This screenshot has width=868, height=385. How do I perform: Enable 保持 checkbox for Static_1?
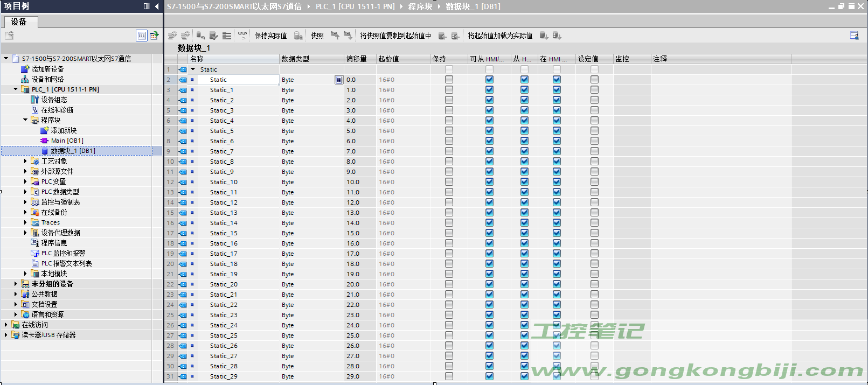click(449, 90)
